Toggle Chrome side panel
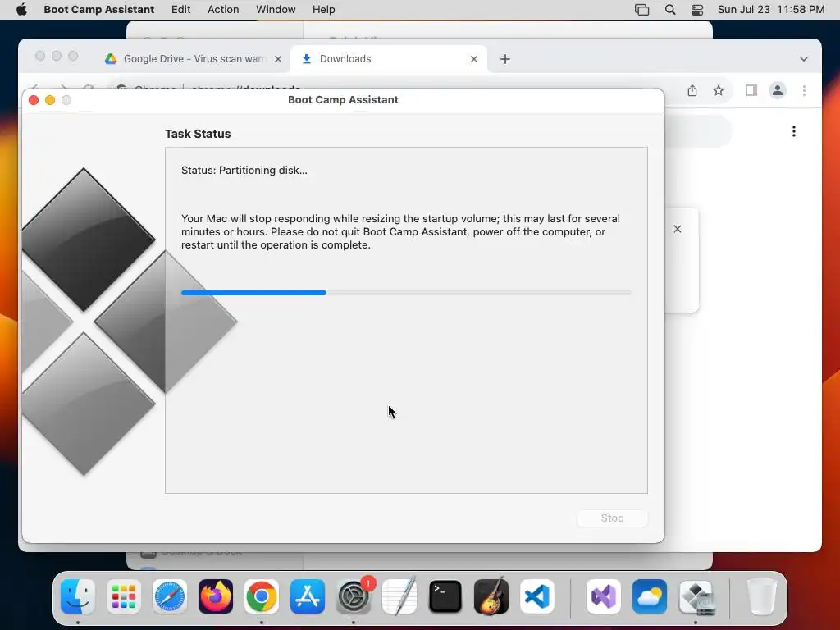This screenshot has height=630, width=840. click(751, 90)
